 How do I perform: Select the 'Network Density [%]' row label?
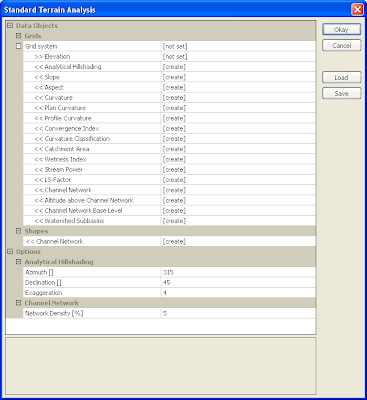pyautogui.click(x=54, y=313)
